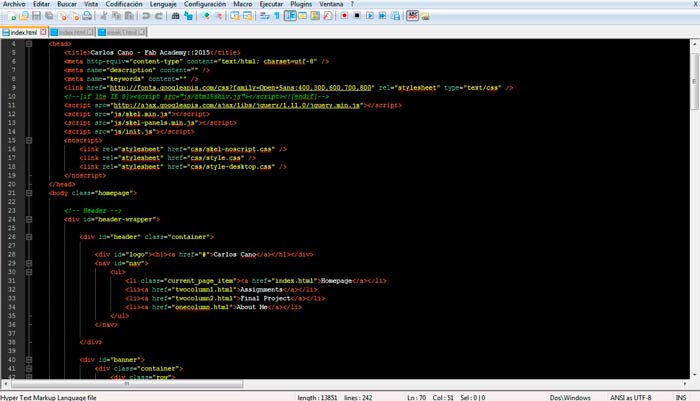Toggle synchronized horizontal scrolling

[248, 17]
